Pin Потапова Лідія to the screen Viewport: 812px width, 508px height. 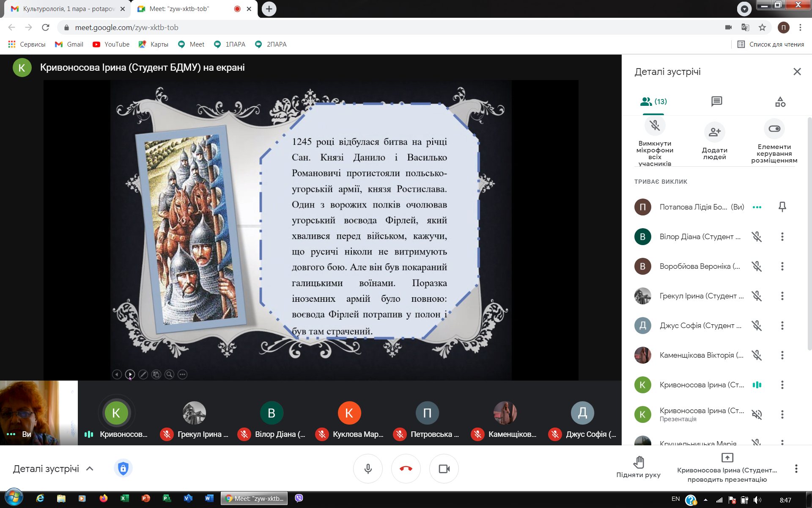tap(782, 207)
